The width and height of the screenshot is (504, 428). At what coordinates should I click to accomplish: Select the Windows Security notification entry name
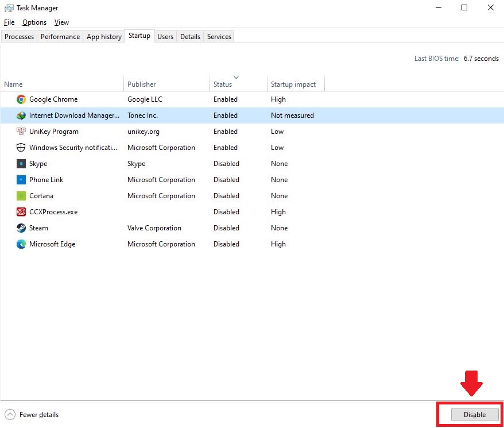coord(73,148)
